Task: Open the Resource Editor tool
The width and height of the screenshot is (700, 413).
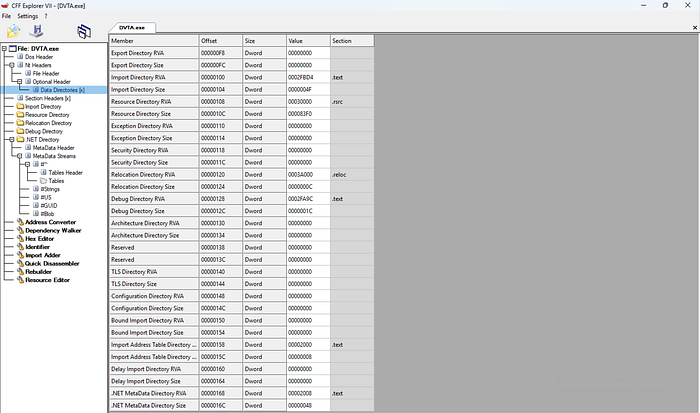Action: coord(47,280)
